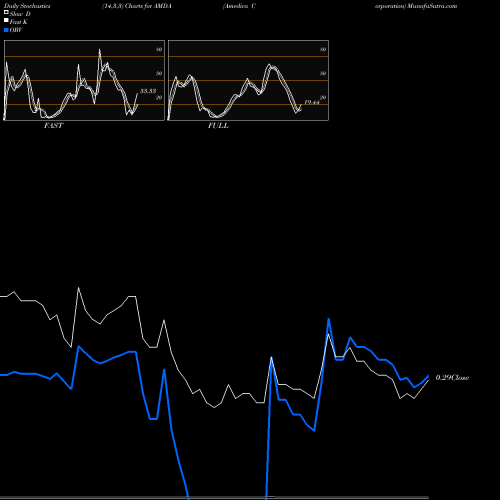
Task: Click the '0.29Close' price label
Action: 452,378
